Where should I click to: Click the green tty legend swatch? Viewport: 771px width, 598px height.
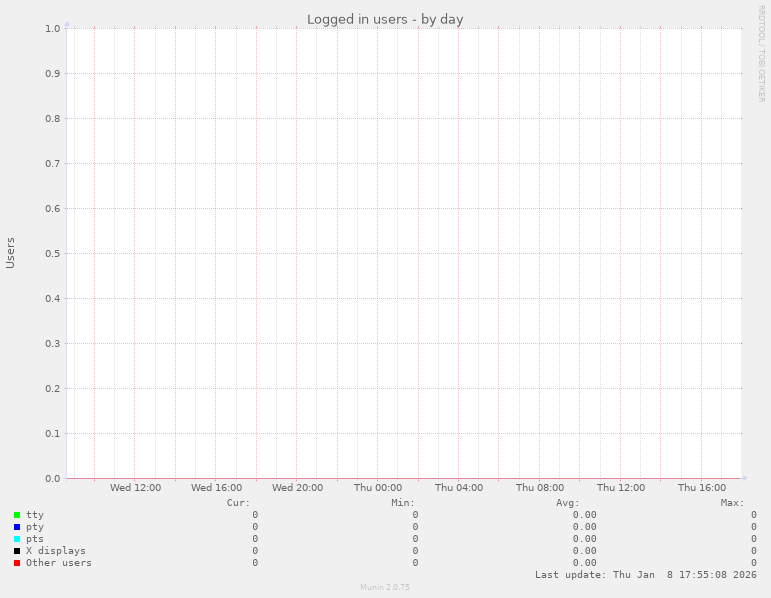(x=17, y=515)
